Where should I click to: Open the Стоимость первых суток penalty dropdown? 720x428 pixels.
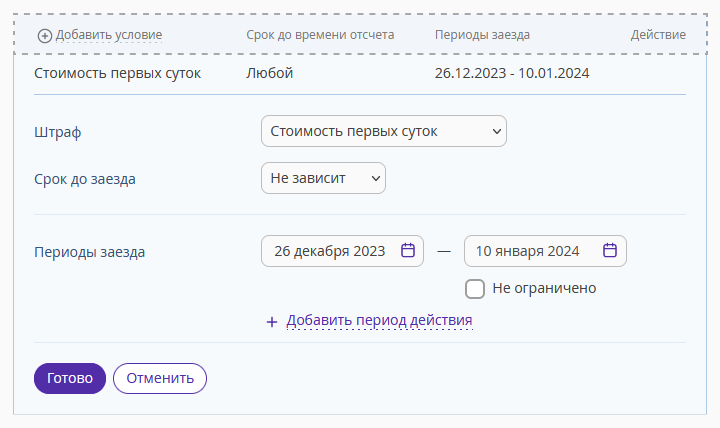[384, 131]
